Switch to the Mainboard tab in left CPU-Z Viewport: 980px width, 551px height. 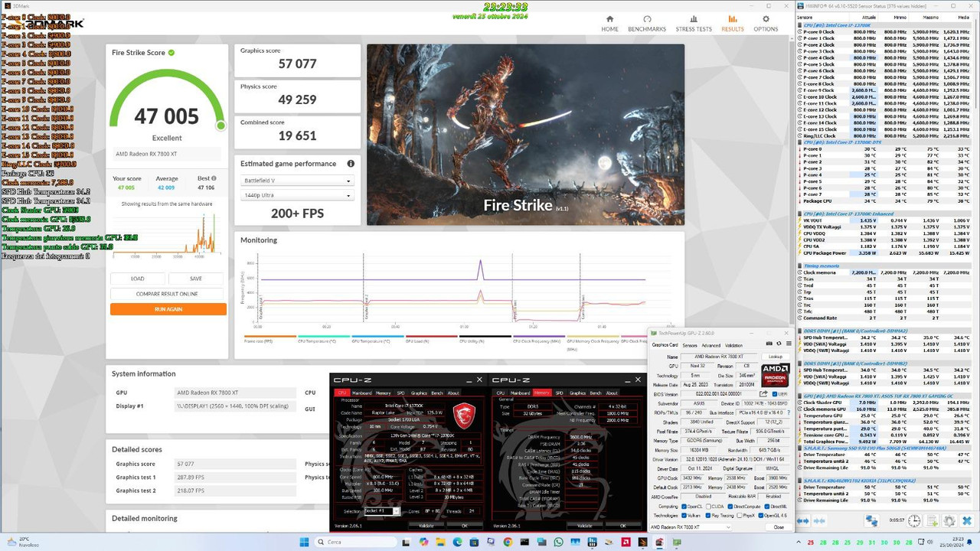(362, 393)
